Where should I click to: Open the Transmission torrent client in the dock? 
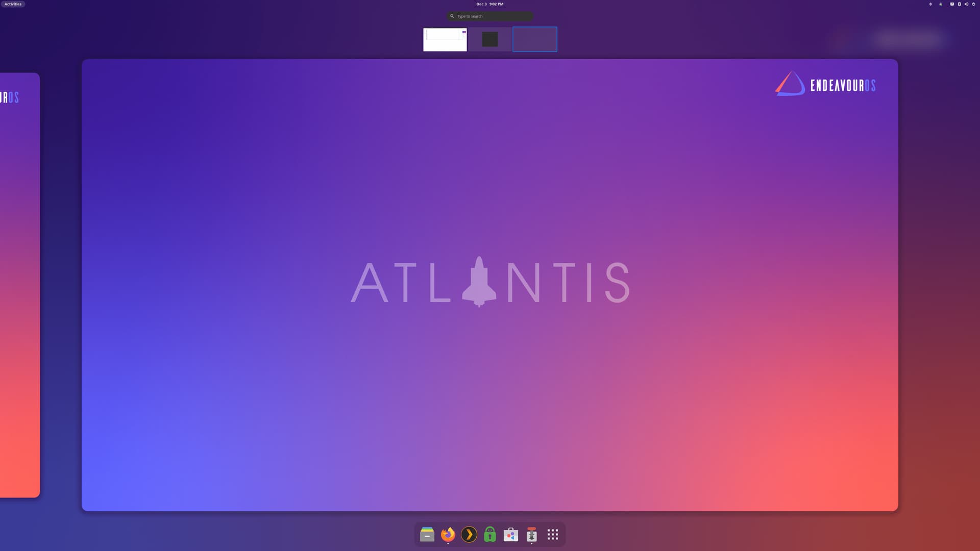pyautogui.click(x=532, y=534)
